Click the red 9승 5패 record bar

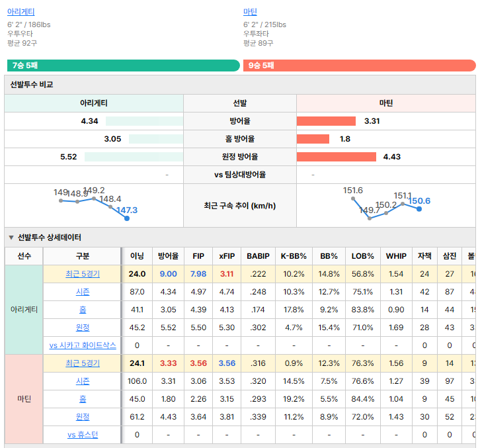pyautogui.click(x=360, y=66)
